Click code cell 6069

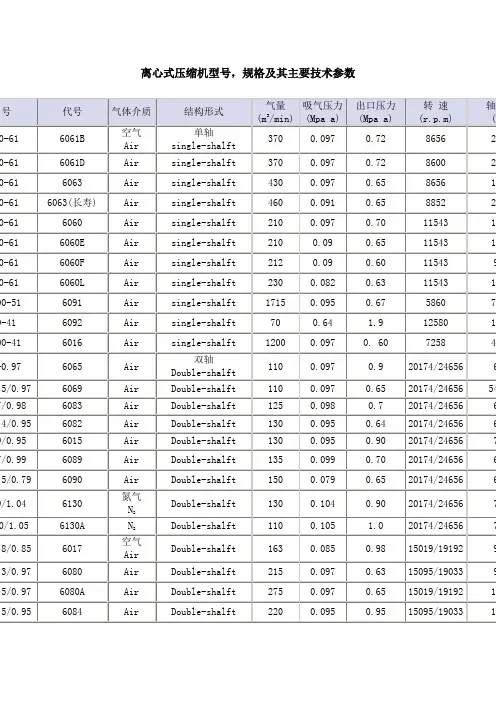[x=73, y=389]
